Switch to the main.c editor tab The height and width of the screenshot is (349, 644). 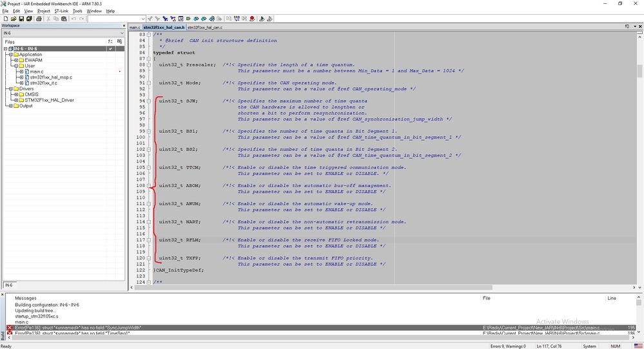coord(135,27)
